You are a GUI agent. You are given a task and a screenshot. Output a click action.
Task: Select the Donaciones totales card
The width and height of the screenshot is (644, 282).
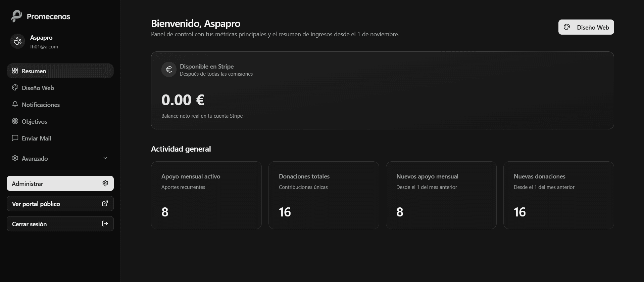(x=324, y=195)
